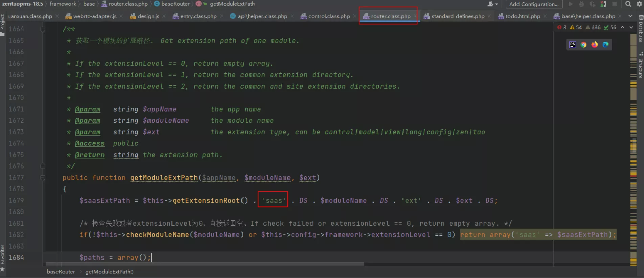Click the Add Configuration button

(x=534, y=4)
